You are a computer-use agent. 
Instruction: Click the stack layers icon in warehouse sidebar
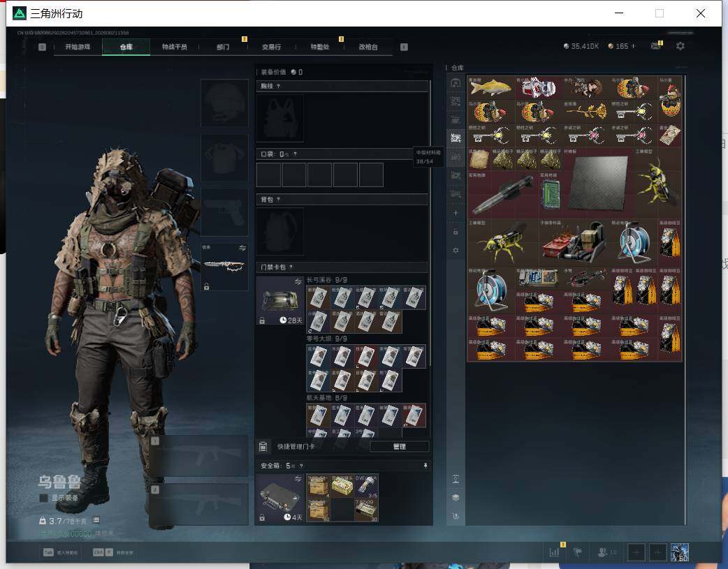tap(456, 498)
